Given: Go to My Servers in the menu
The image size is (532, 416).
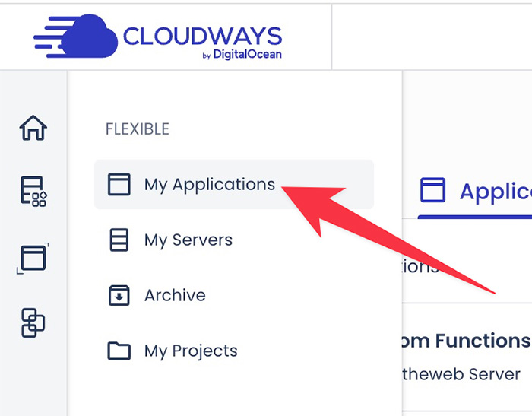Looking at the screenshot, I should [188, 240].
